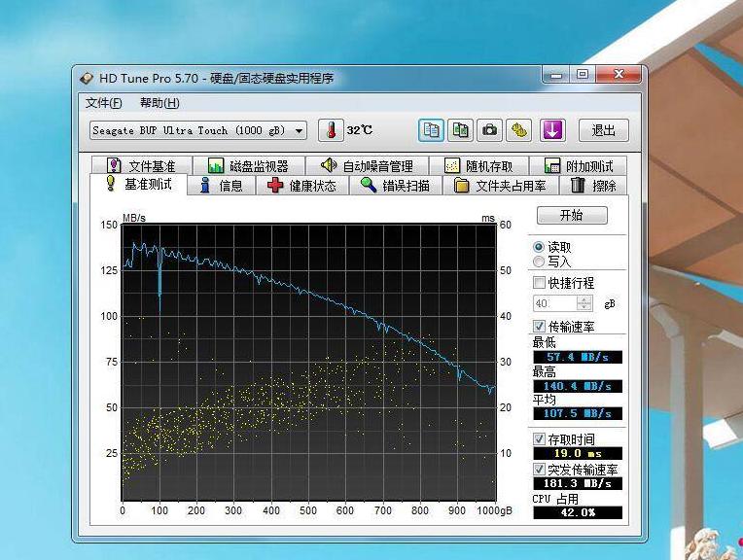Switch to the 错误扫描 tab

[x=395, y=186]
